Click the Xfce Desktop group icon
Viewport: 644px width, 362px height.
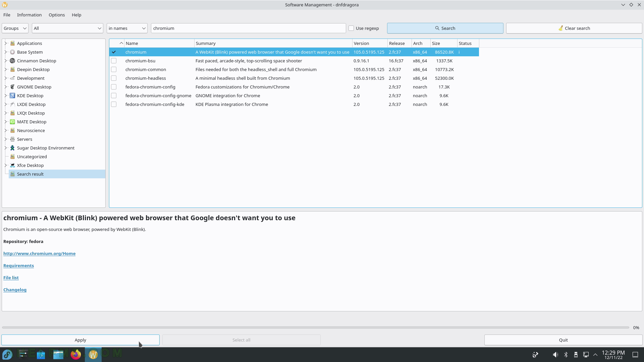[x=12, y=165]
